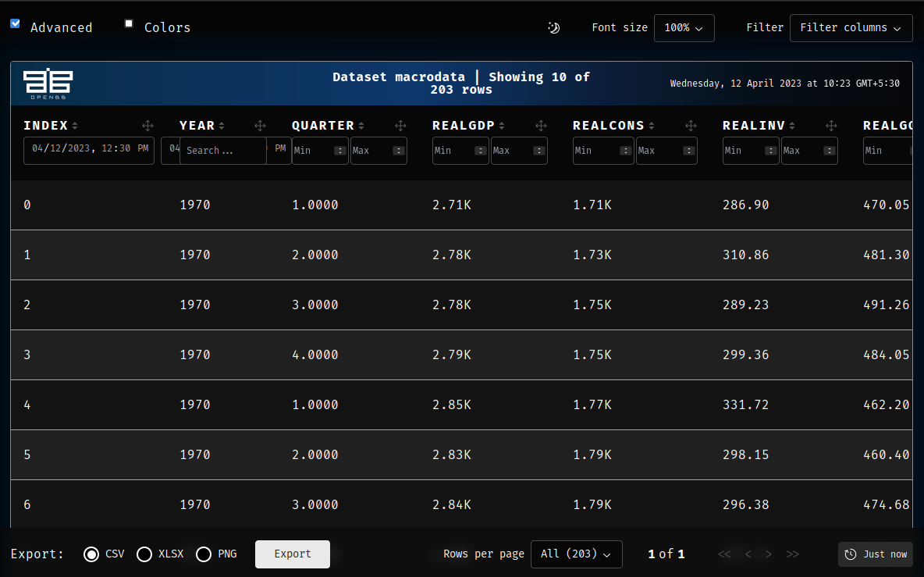Screen dimensions: 924x577
Task: Click the REALGDP Min input field
Action: [460, 151]
